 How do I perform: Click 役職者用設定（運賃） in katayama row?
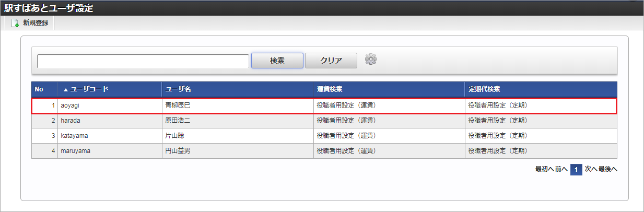[x=346, y=136]
